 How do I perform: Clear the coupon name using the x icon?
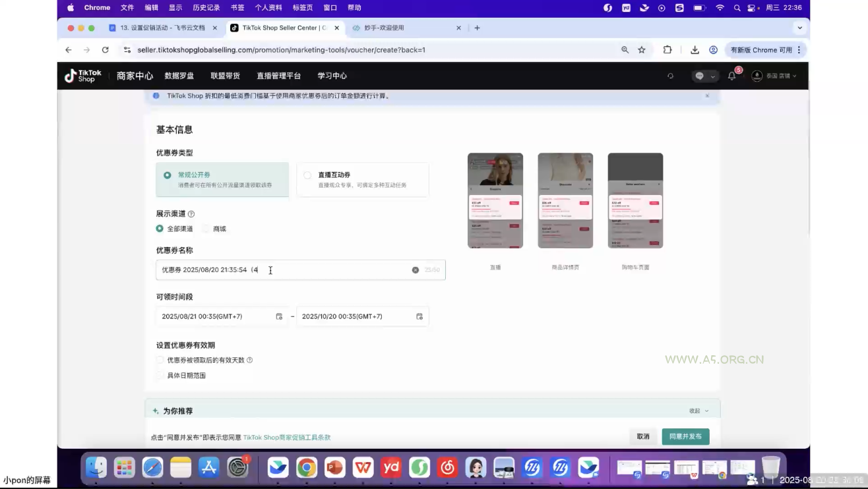(x=415, y=269)
